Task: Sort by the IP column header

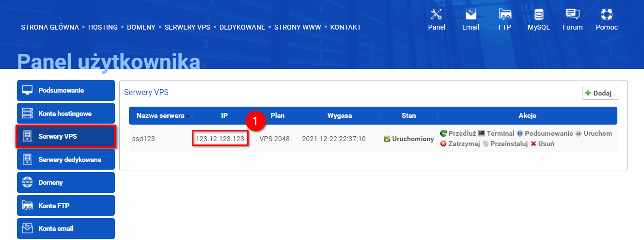Action: coord(224,116)
